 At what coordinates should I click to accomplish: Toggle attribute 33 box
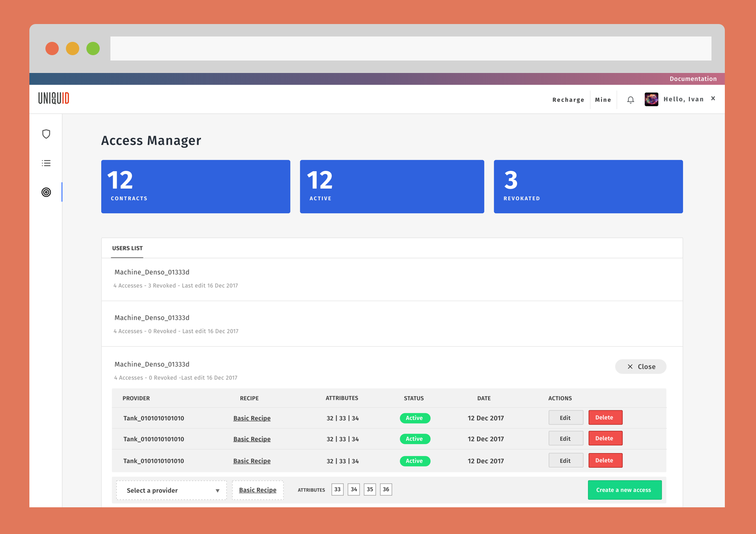(337, 489)
